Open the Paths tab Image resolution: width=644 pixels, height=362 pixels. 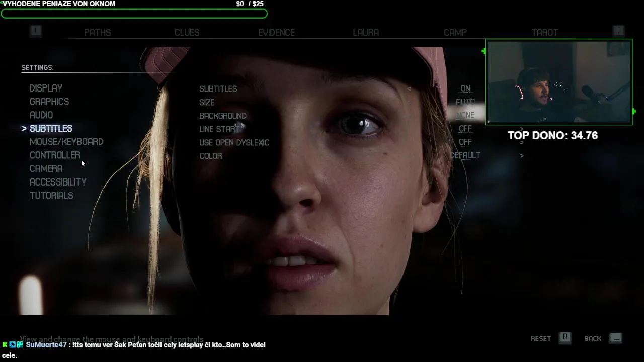click(97, 32)
